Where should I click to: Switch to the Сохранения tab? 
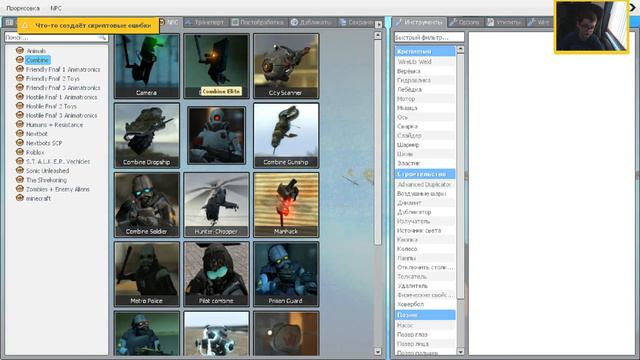[356, 22]
